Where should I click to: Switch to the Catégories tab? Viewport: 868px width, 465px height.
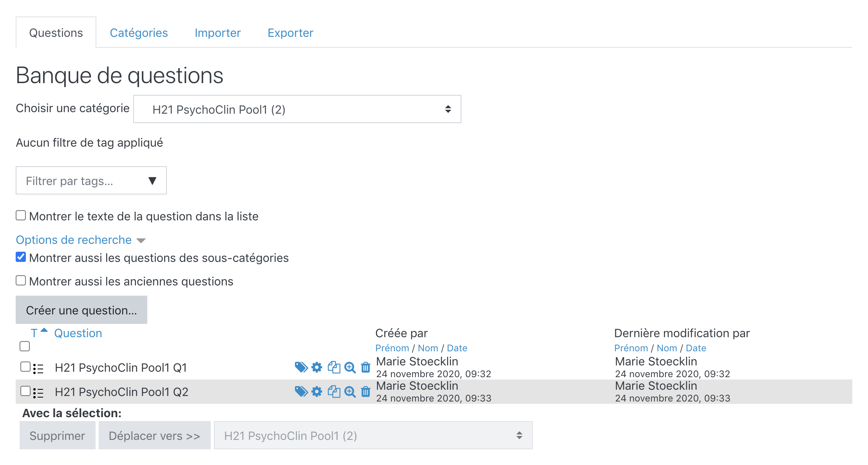(x=139, y=33)
